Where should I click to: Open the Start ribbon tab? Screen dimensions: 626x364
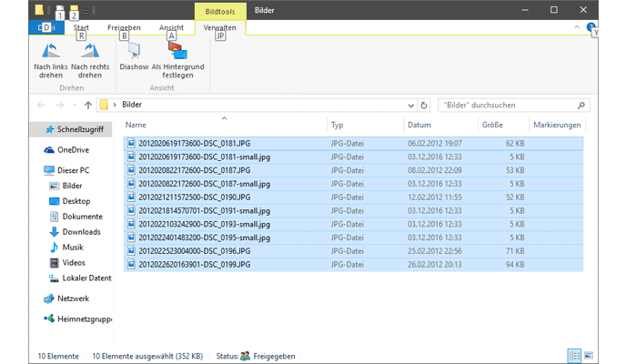click(x=80, y=28)
